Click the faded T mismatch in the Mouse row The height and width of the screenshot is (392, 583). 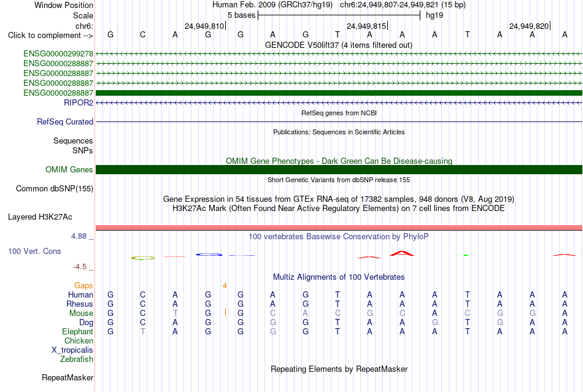click(175, 313)
